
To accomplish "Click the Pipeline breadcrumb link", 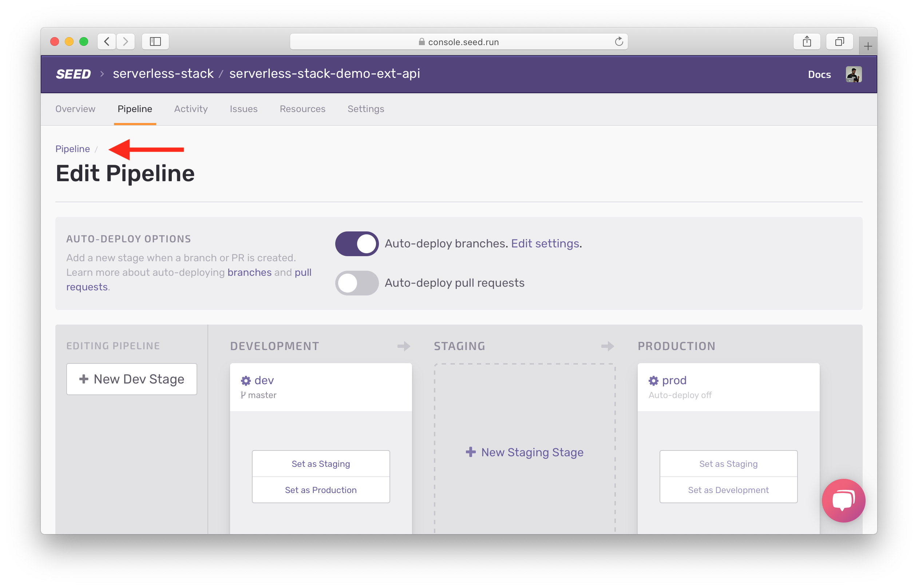I will coord(72,148).
